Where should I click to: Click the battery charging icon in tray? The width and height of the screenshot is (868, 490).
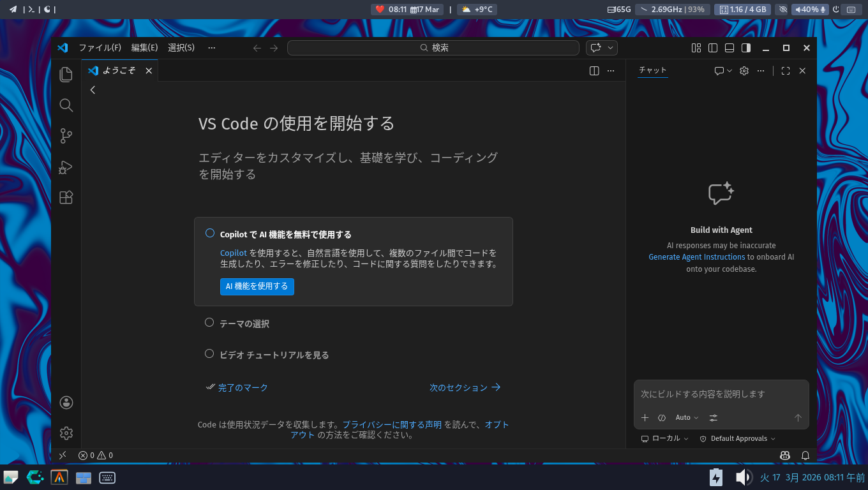(x=716, y=477)
